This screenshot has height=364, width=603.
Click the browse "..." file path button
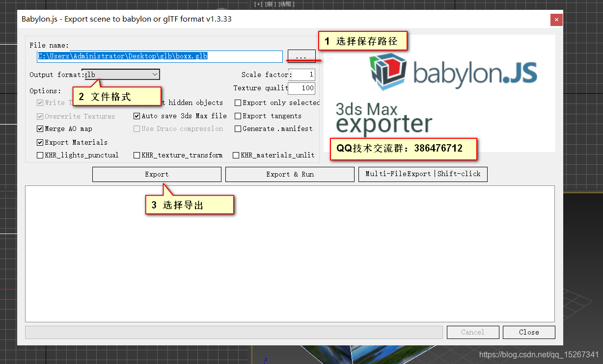coord(301,56)
